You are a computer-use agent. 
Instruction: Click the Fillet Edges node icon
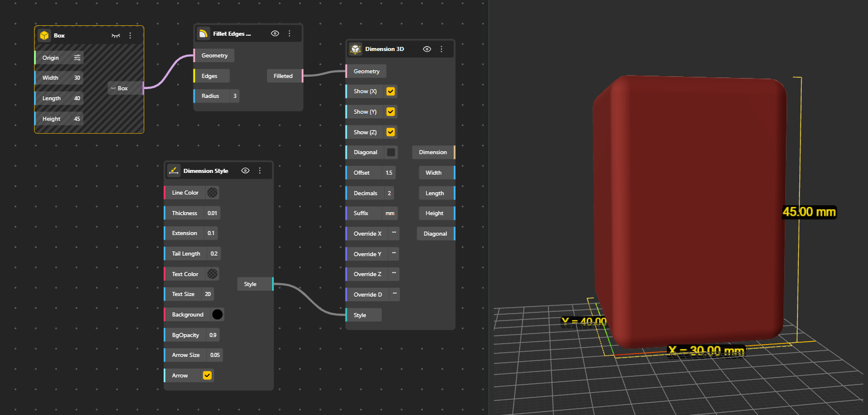pos(204,33)
